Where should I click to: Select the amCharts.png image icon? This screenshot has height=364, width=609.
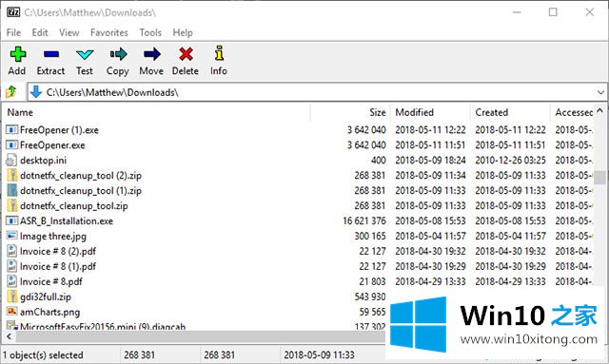click(x=12, y=312)
